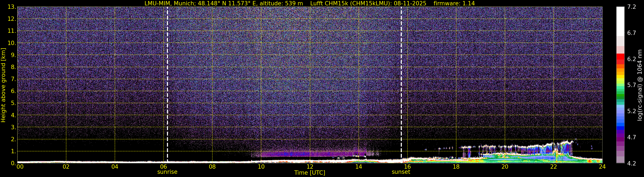Click the "14" tick on the time axis

coord(358,167)
